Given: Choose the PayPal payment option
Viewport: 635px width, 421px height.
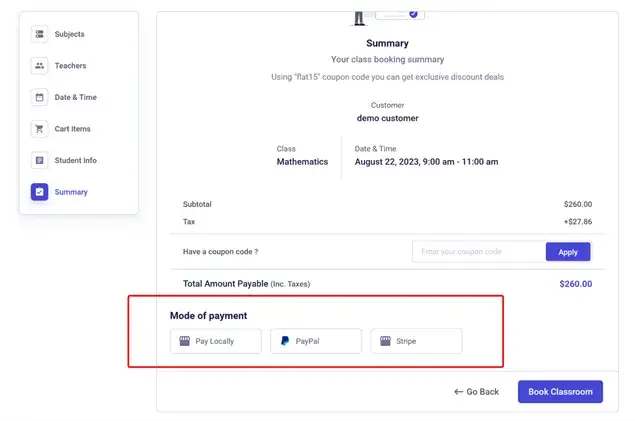Looking at the screenshot, I should coord(316,341).
